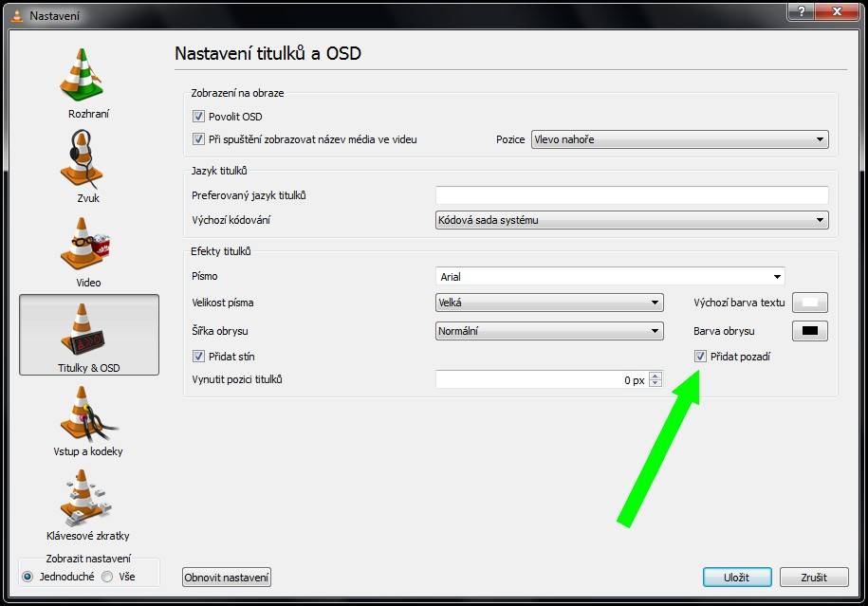Select the Vše radio button
This screenshot has height=606, width=868.
pyautogui.click(x=107, y=577)
